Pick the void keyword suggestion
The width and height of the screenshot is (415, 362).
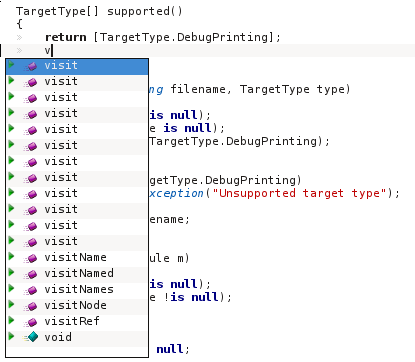pyautogui.click(x=58, y=337)
